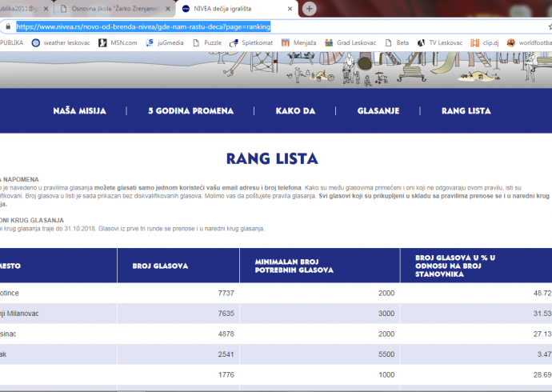This screenshot has height=392, width=552.
Task: Open Puzzle bookmark
Action: (207, 43)
